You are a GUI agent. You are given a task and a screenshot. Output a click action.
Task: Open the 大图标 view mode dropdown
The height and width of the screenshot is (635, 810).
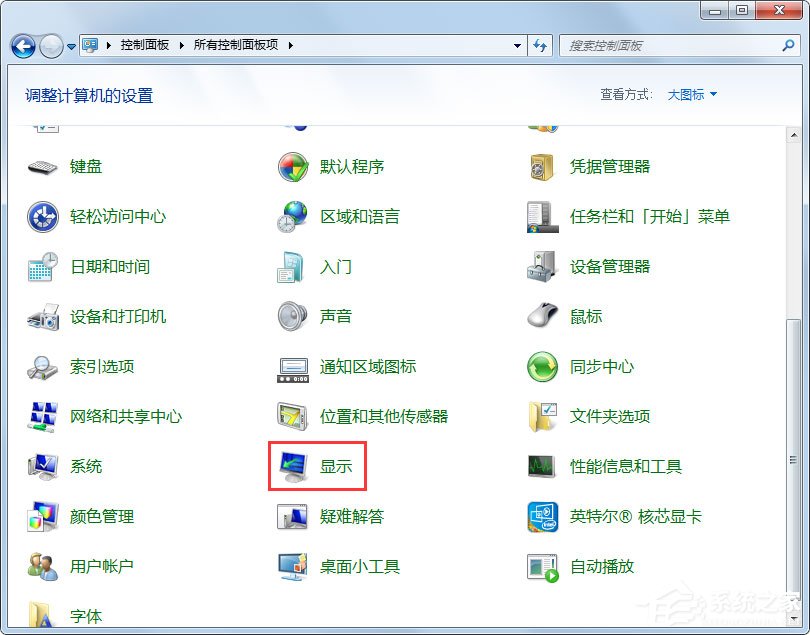(690, 93)
